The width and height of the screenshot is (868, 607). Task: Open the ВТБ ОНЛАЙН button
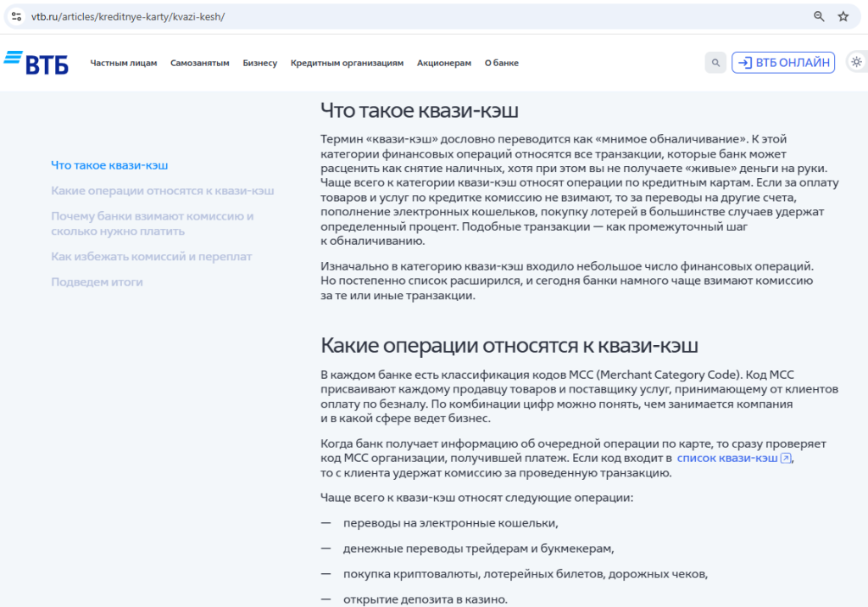[782, 62]
